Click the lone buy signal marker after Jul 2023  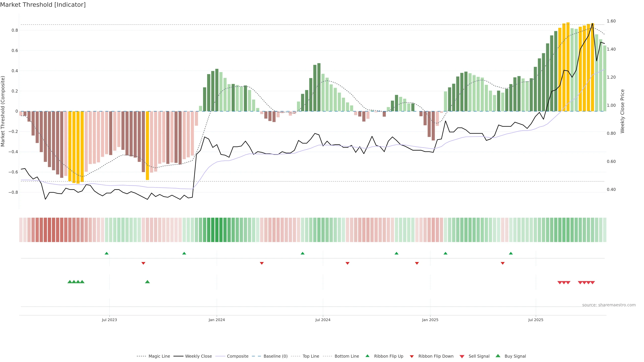click(x=147, y=282)
